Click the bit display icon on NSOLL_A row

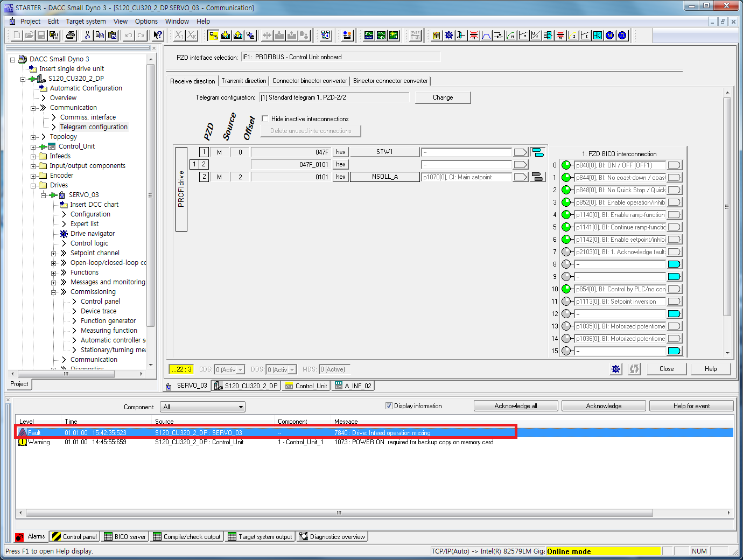538,177
